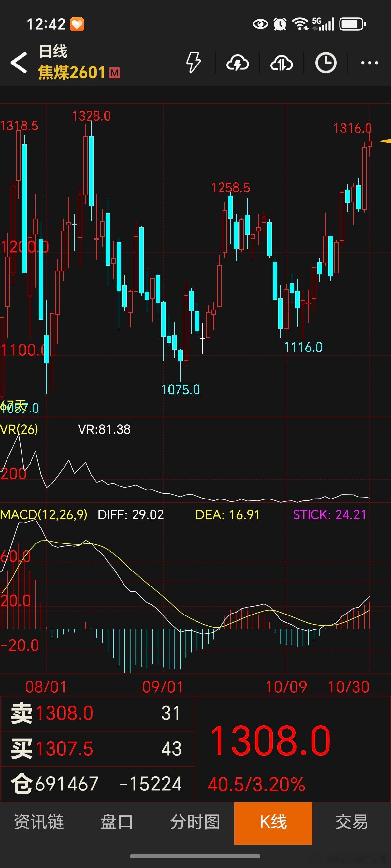Tap the battery status icon
391x868 pixels.
(x=352, y=24)
